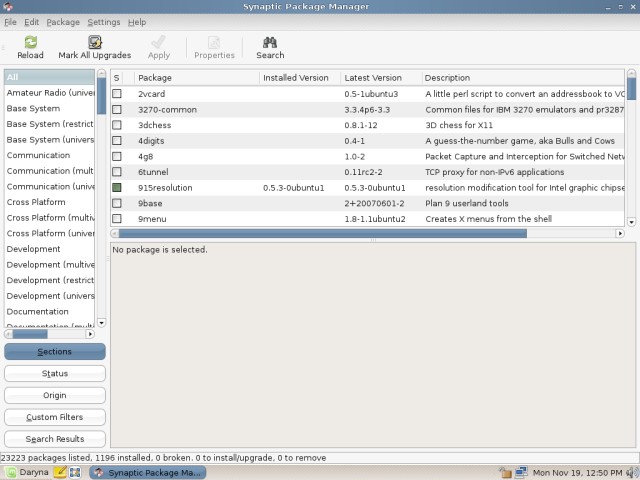Open the Help menu
This screenshot has height=480, width=640.
[x=137, y=22]
